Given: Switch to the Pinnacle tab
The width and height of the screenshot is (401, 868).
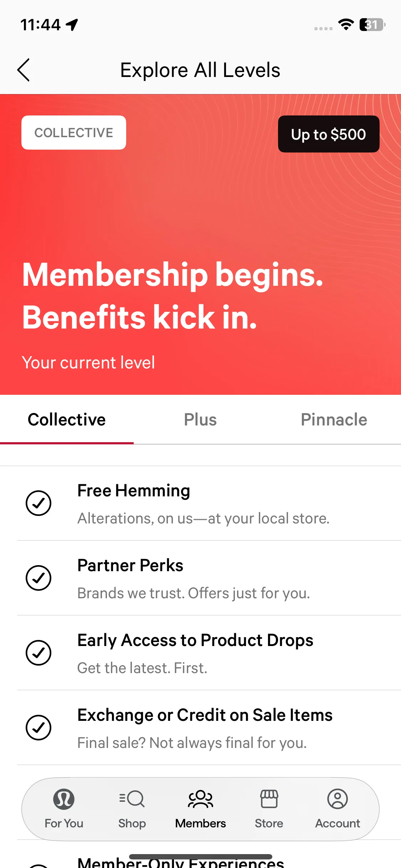Looking at the screenshot, I should click(334, 419).
